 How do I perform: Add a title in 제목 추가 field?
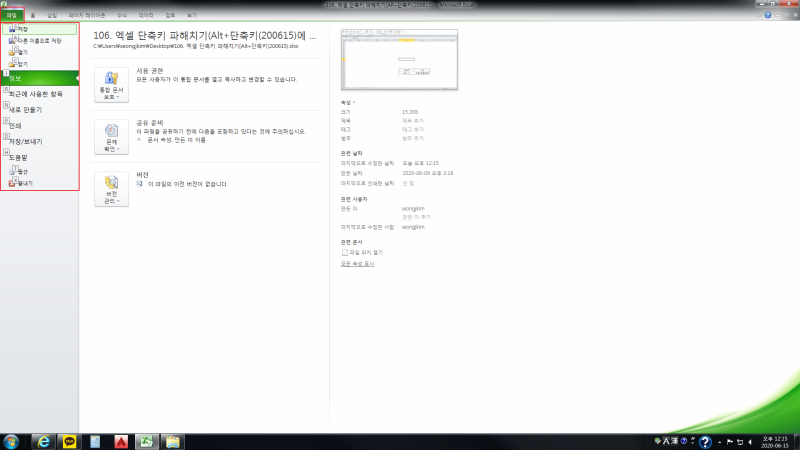[413, 121]
